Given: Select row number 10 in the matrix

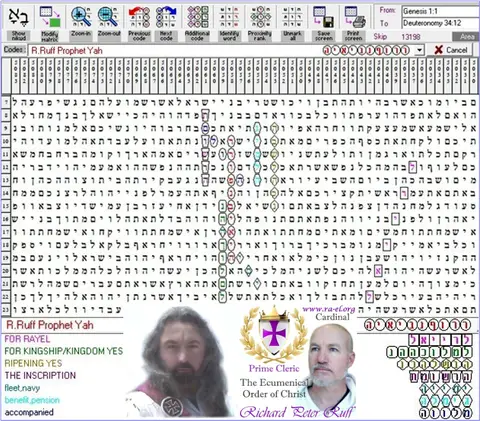Looking at the screenshot, I should tap(6, 141).
